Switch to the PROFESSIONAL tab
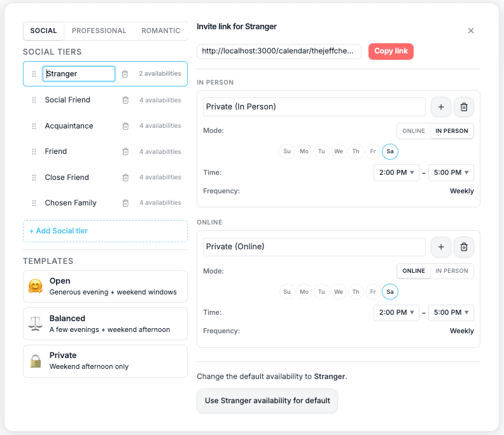The width and height of the screenshot is (504, 435). pos(99,31)
